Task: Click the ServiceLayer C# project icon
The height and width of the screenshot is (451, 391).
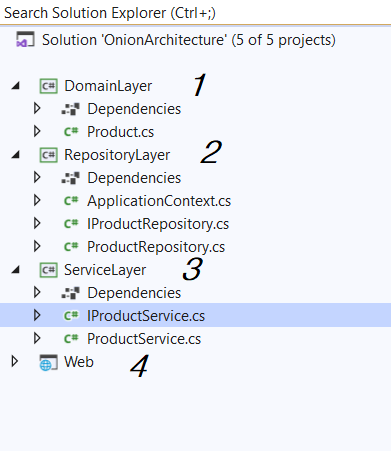Action: pos(49,270)
